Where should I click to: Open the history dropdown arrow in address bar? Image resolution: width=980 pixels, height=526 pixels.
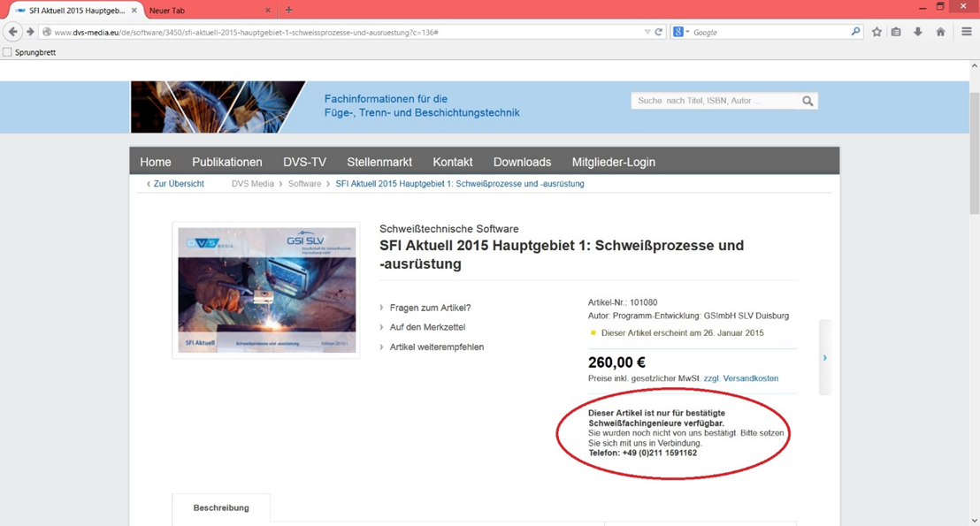(647, 32)
